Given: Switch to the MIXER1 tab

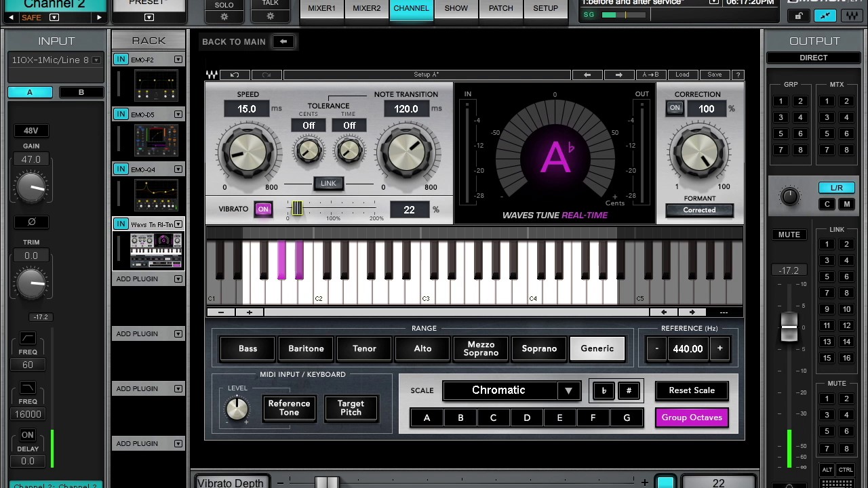Looking at the screenshot, I should pyautogui.click(x=321, y=8).
